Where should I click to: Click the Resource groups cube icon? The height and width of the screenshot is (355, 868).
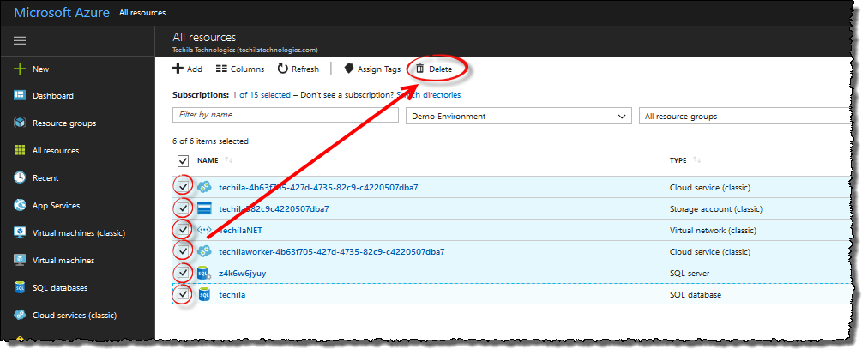click(20, 123)
